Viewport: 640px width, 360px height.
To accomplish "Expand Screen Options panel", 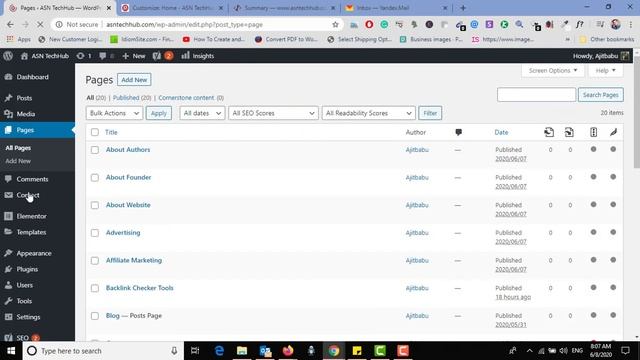I will tap(553, 71).
